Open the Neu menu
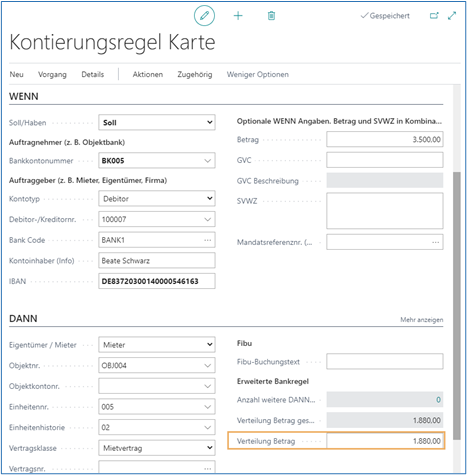 pos(16,74)
